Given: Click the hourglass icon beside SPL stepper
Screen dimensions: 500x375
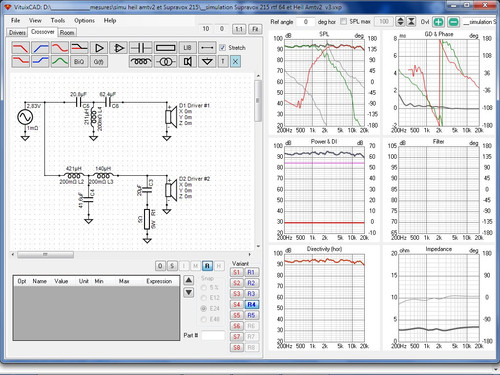Looking at the screenshot, I should pos(412,22).
